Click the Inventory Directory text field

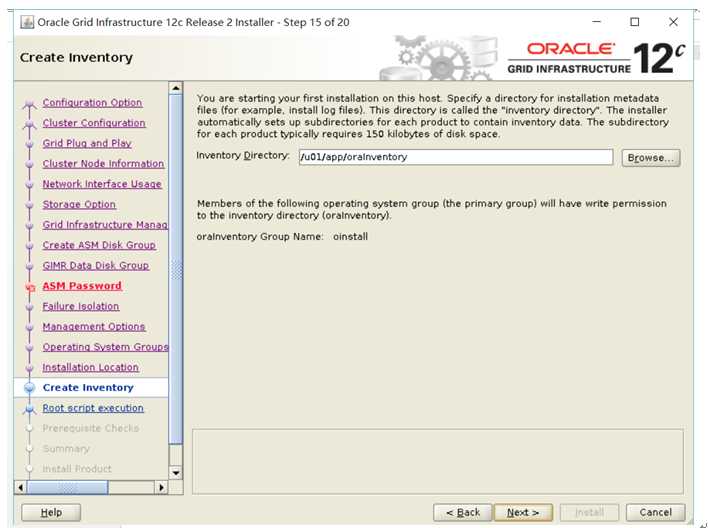point(456,157)
